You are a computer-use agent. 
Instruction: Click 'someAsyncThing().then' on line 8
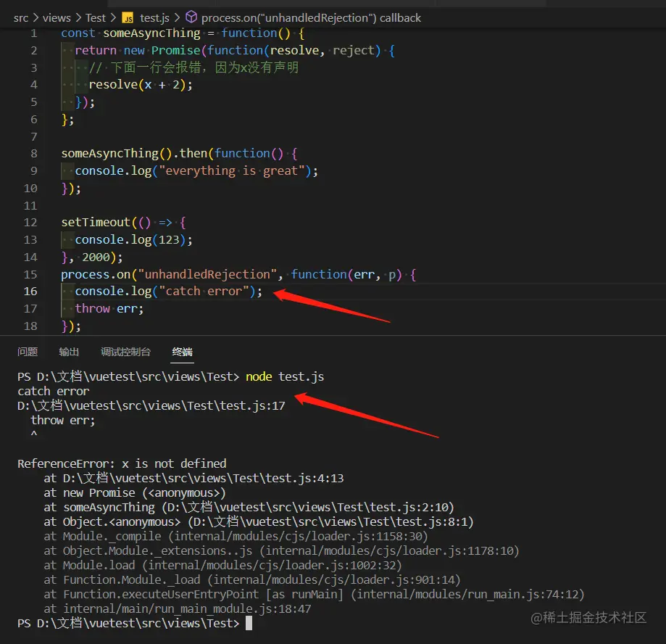pos(134,154)
